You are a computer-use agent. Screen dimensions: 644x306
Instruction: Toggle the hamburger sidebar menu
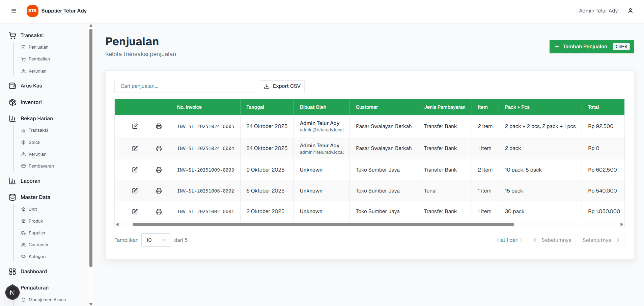pyautogui.click(x=14, y=11)
